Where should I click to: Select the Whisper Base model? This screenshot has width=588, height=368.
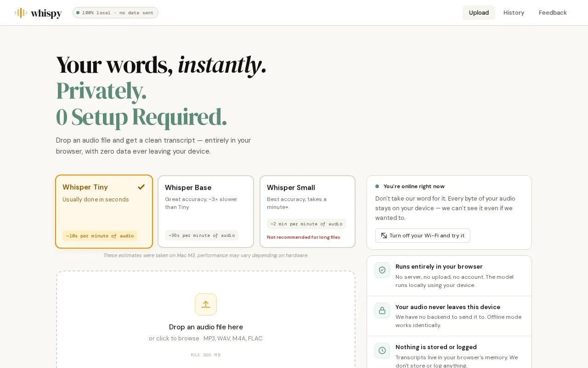206,212
